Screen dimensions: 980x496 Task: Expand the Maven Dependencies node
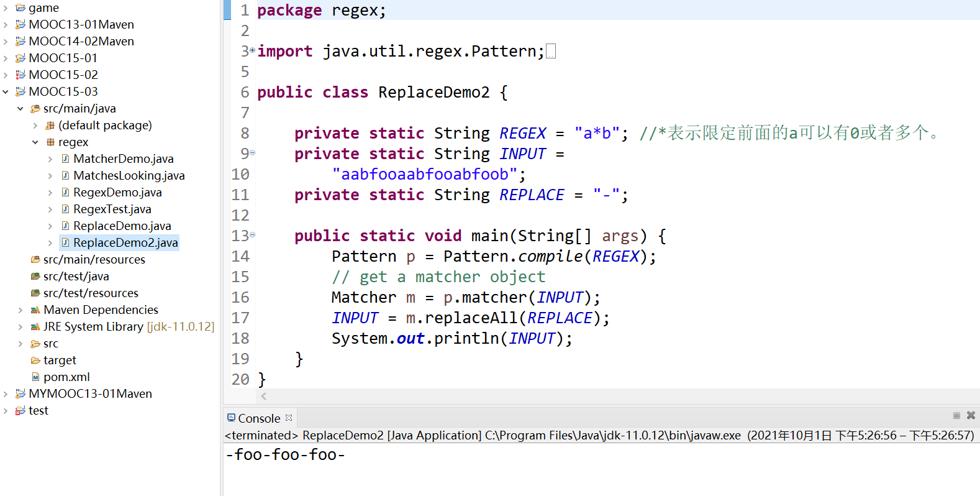pos(20,310)
